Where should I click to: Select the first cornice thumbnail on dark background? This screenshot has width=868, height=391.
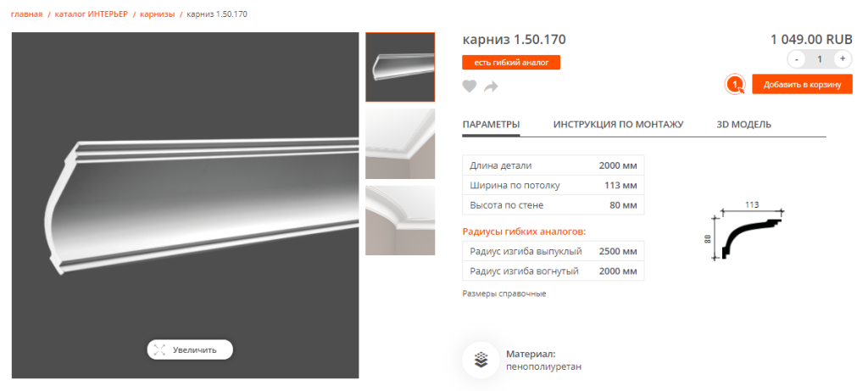pyautogui.click(x=400, y=67)
